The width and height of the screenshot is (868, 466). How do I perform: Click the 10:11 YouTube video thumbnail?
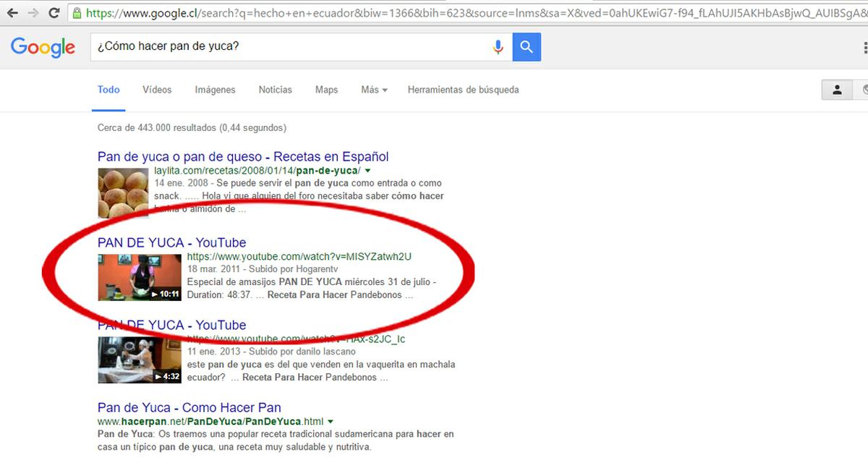(139, 277)
